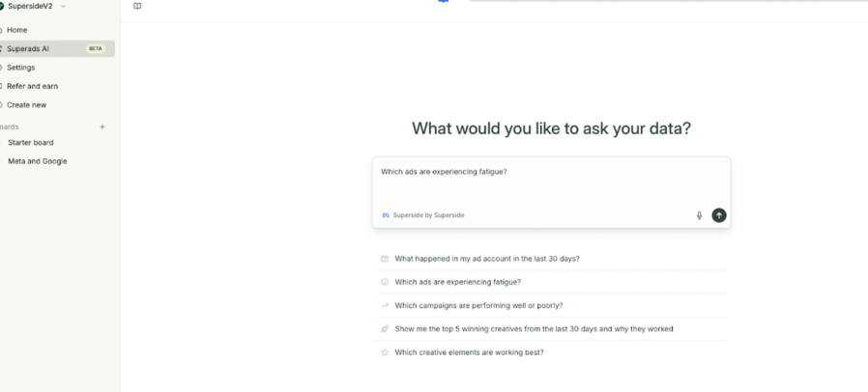
Task: Open the Meta and Google board
Action: coord(38,161)
